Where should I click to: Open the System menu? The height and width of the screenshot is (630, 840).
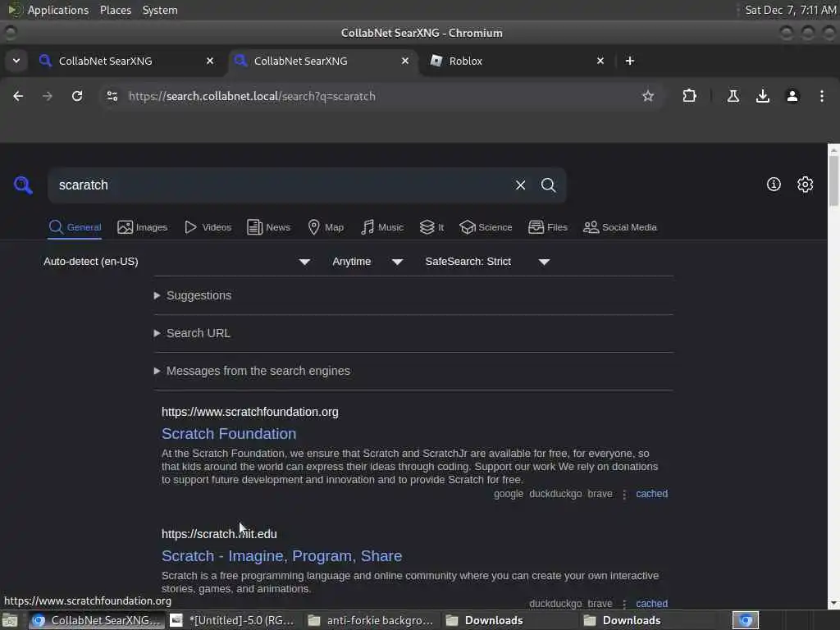(x=160, y=10)
